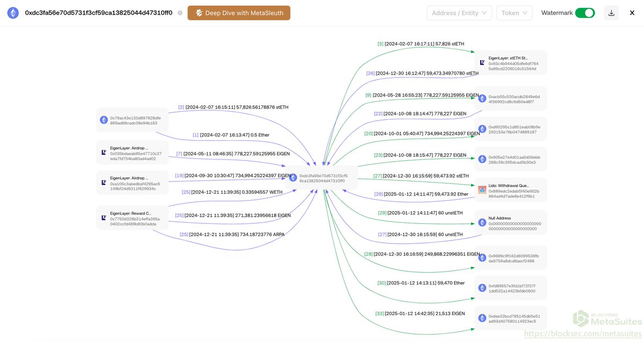The height and width of the screenshot is (342, 644).
Task: Open the Address / Entity filter dropdown
Action: tap(459, 13)
